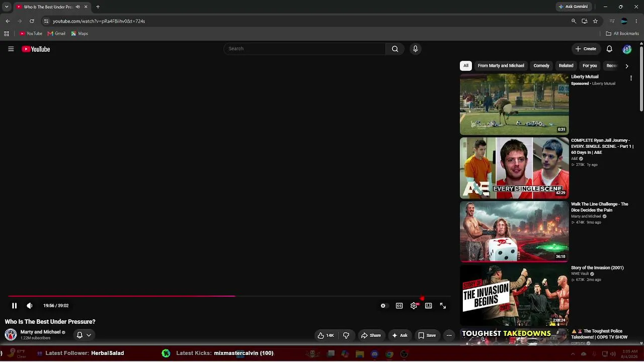Go to YouTube home via the logo
Viewport: 644px width, 362px height.
36,49
